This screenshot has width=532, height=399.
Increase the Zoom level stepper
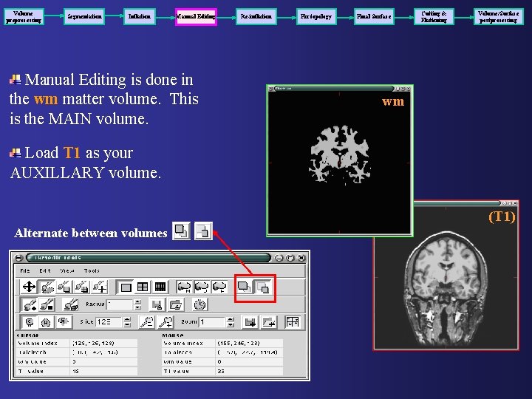pos(231,319)
